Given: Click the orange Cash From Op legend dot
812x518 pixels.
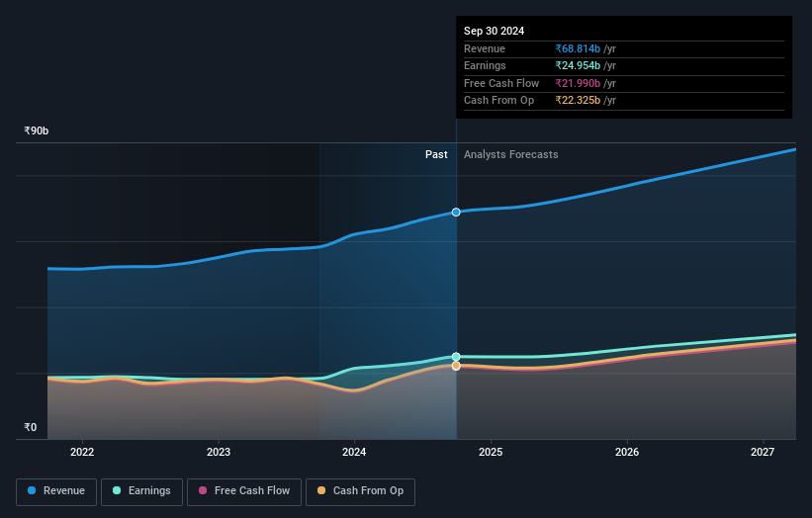Looking at the screenshot, I should click(321, 490).
